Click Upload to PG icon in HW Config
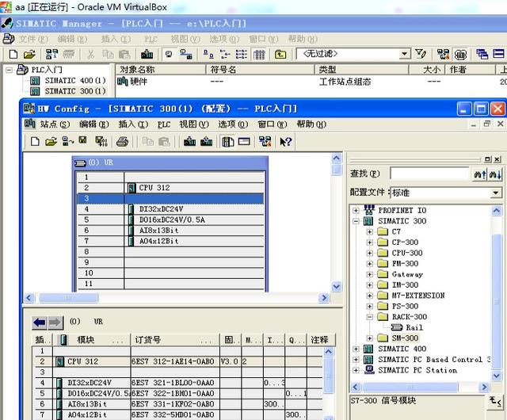The height and width of the screenshot is (420, 507). click(x=207, y=141)
